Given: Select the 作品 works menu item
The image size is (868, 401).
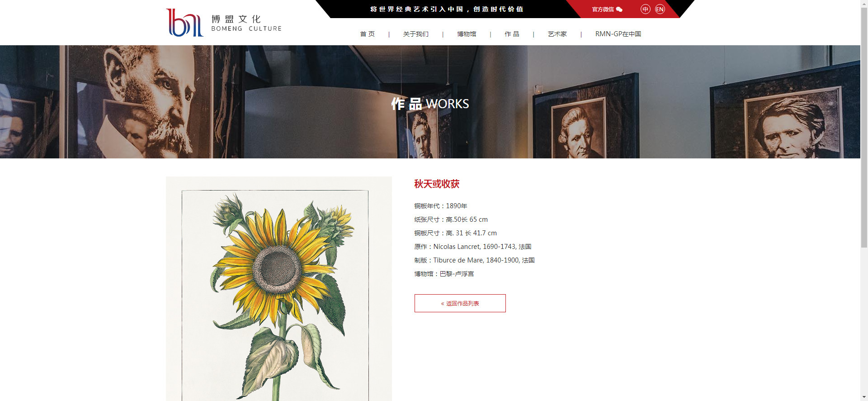Looking at the screenshot, I should 512,34.
